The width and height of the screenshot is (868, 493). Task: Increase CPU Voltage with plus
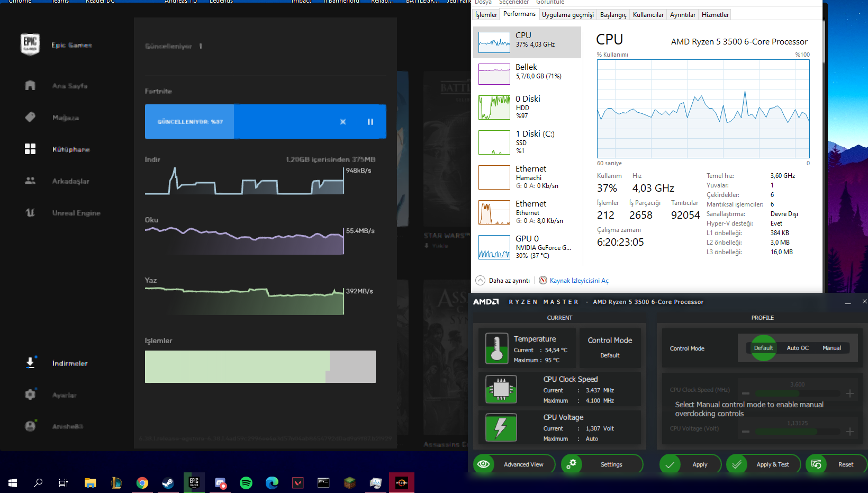point(849,432)
